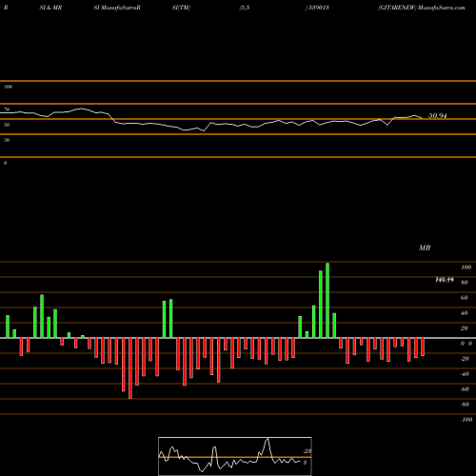476x476 pixels.
Task: Click the RSI axis label 70
Action: click(x=7, y=109)
